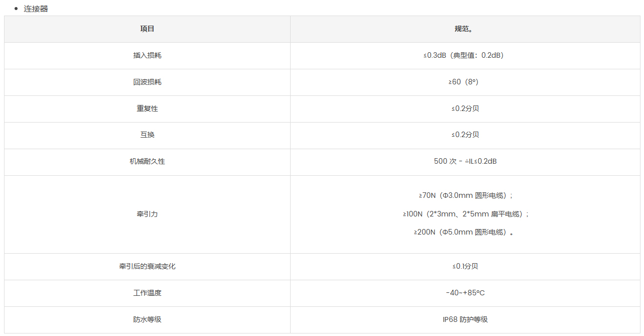
Task: Select the 项目 column header
Action: pyautogui.click(x=147, y=29)
